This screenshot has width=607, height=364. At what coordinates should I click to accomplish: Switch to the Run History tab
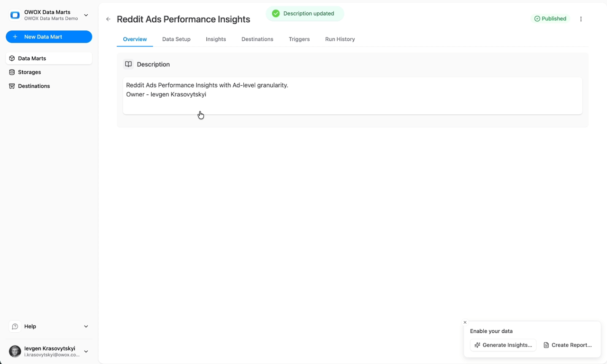(340, 39)
